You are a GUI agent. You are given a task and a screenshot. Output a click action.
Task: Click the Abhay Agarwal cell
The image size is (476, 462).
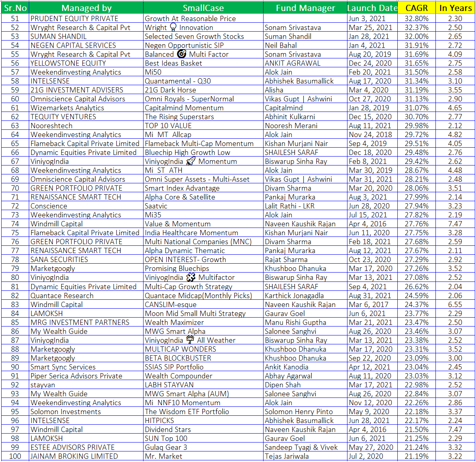point(305,376)
